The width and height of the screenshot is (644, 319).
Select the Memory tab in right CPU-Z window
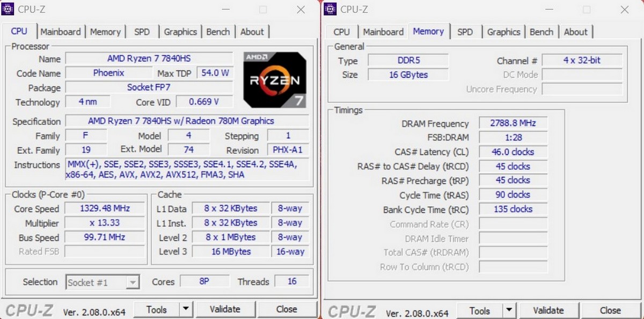[428, 31]
